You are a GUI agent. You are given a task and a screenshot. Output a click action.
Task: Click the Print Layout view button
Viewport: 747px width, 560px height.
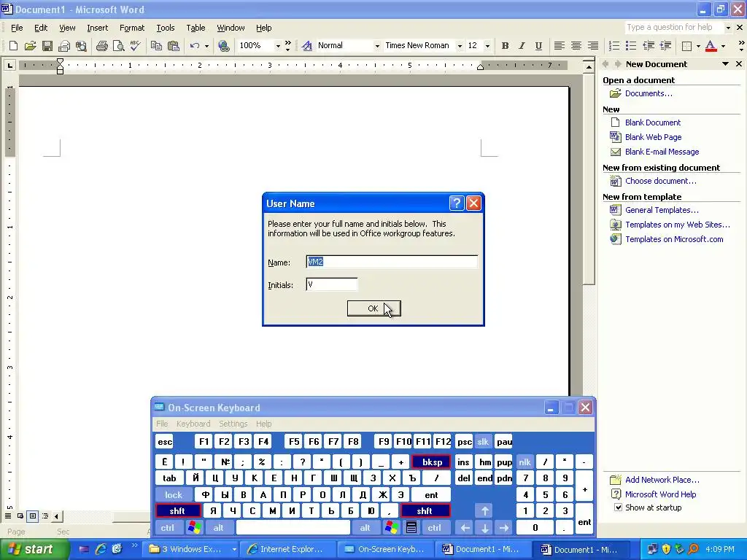[32, 516]
